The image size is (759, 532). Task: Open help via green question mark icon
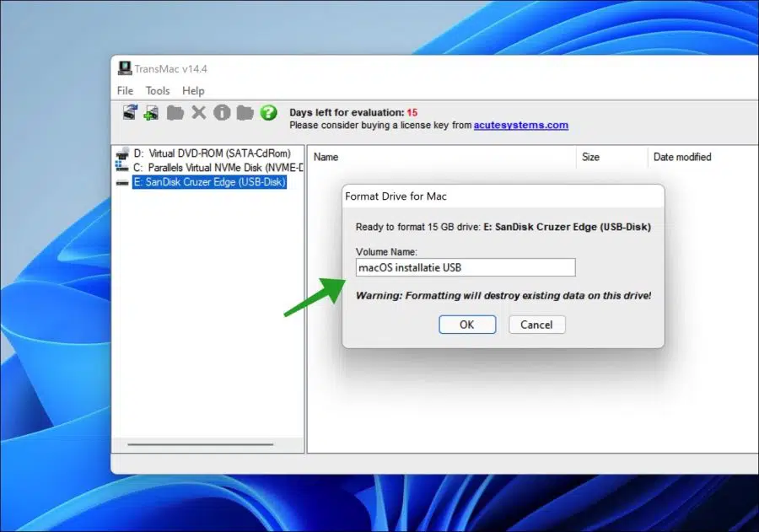point(269,113)
